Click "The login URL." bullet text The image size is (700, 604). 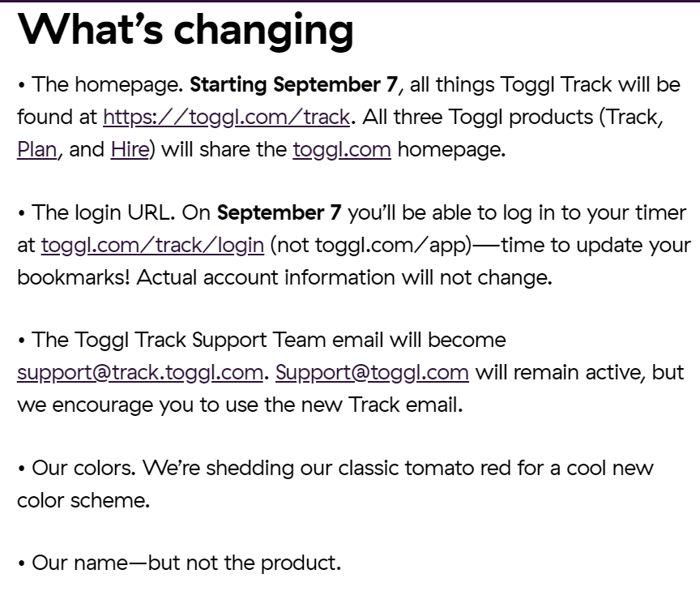(104, 212)
